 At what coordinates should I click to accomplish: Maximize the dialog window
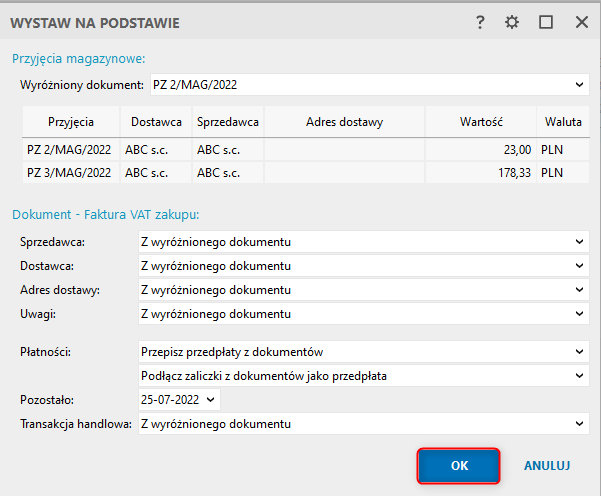[x=546, y=22]
